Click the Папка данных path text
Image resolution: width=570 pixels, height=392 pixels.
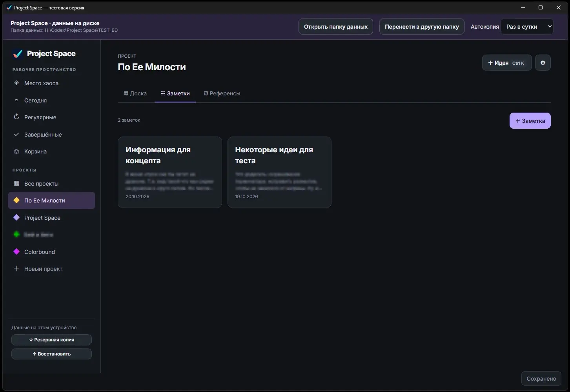(x=64, y=30)
